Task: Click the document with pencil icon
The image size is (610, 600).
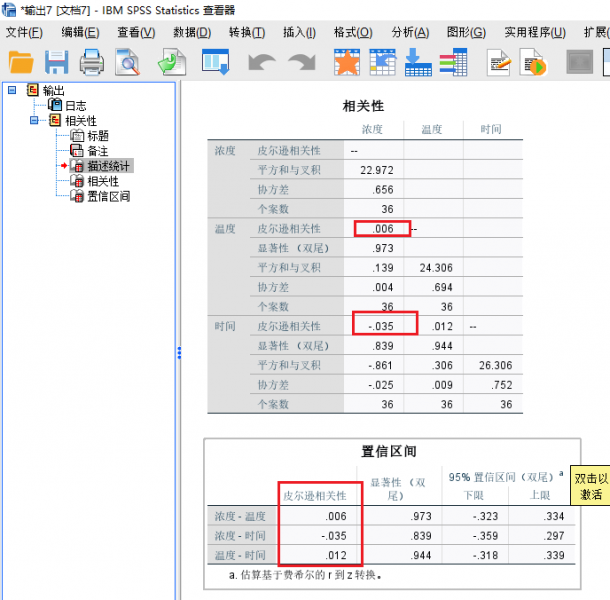Action: 499,62
